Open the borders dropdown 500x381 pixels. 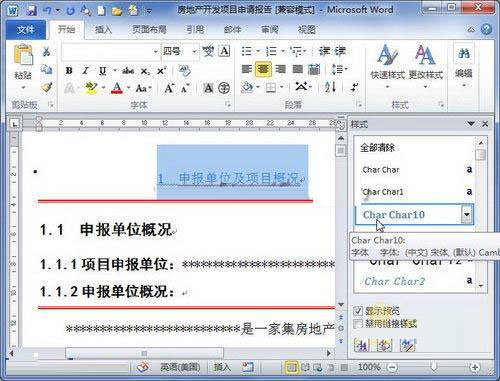(282, 88)
